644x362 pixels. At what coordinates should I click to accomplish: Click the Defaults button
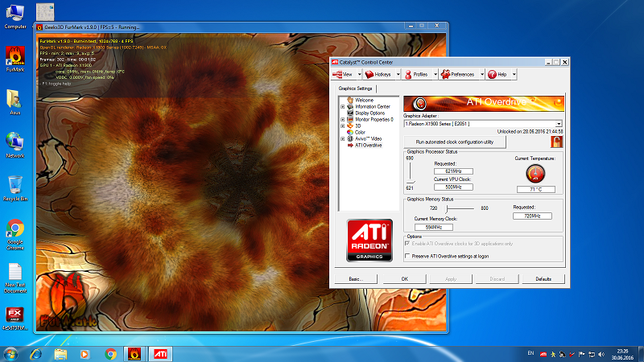pos(543,278)
